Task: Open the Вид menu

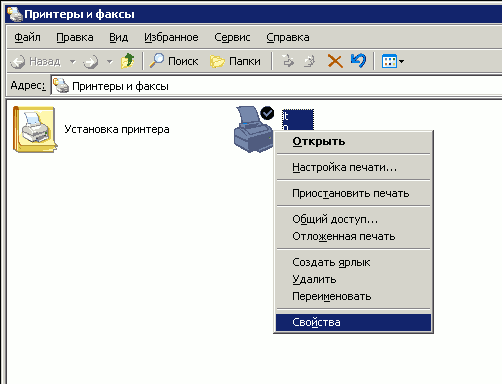Action: 119,37
